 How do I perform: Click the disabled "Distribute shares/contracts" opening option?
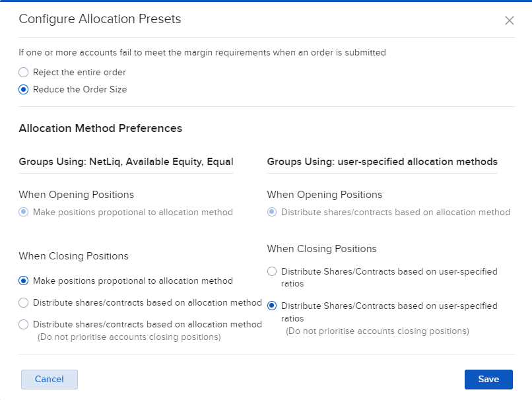(271, 212)
